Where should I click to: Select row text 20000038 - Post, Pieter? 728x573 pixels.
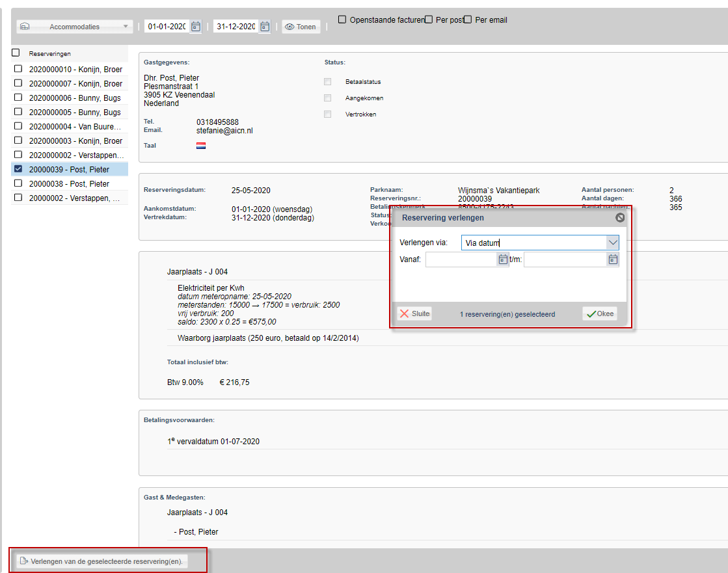pyautogui.click(x=69, y=184)
